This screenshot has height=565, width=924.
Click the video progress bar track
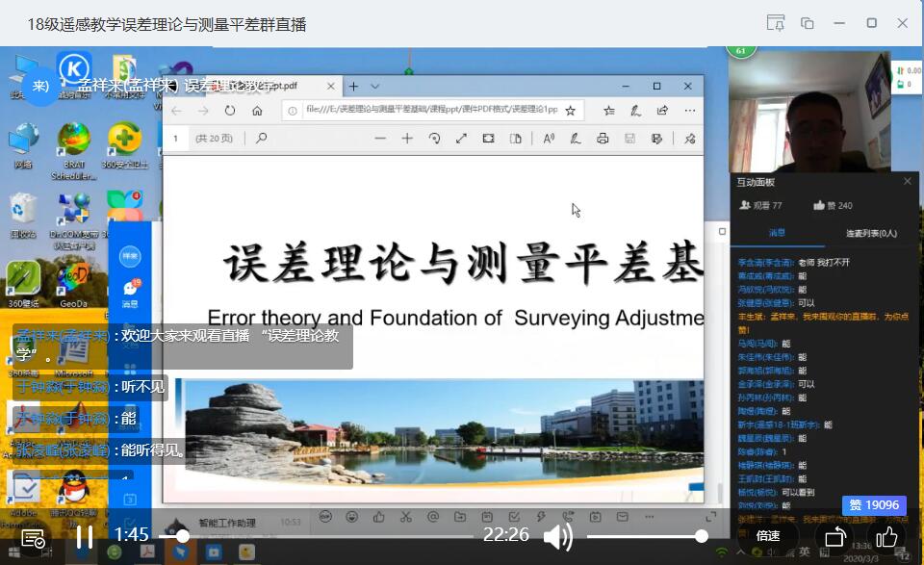point(327,536)
